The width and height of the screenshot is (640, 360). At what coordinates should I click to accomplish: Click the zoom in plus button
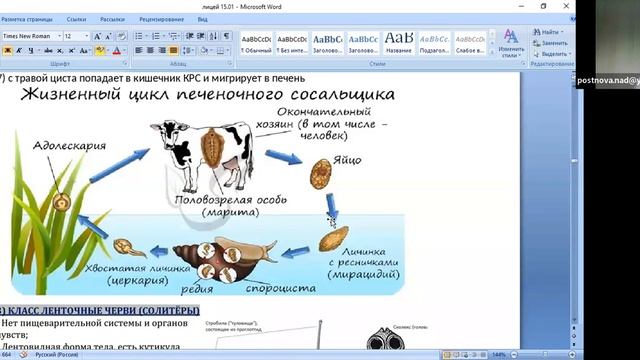pos(572,354)
